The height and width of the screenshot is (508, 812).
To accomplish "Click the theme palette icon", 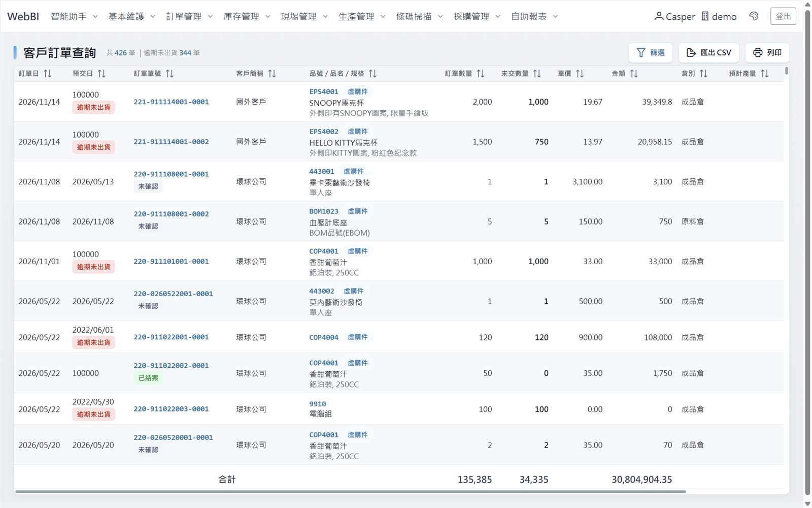I will click(x=754, y=16).
